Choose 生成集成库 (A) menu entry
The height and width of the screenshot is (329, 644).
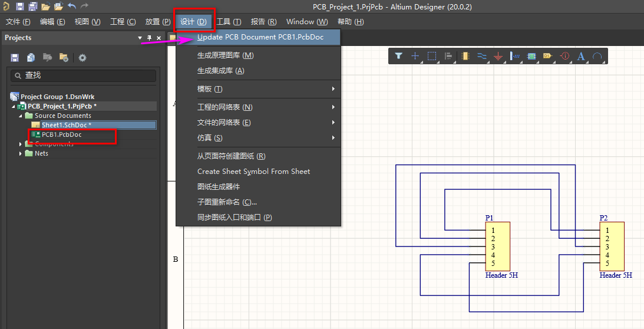click(258, 71)
